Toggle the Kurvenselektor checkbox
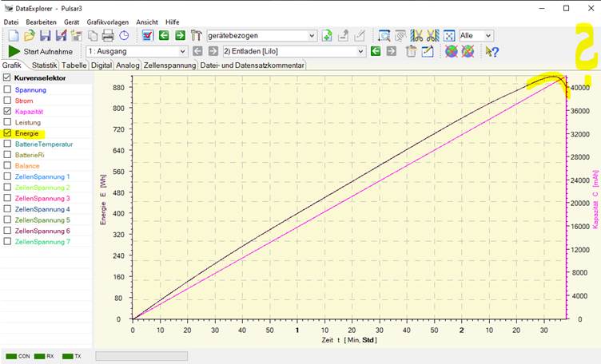601x364 pixels. click(x=6, y=77)
